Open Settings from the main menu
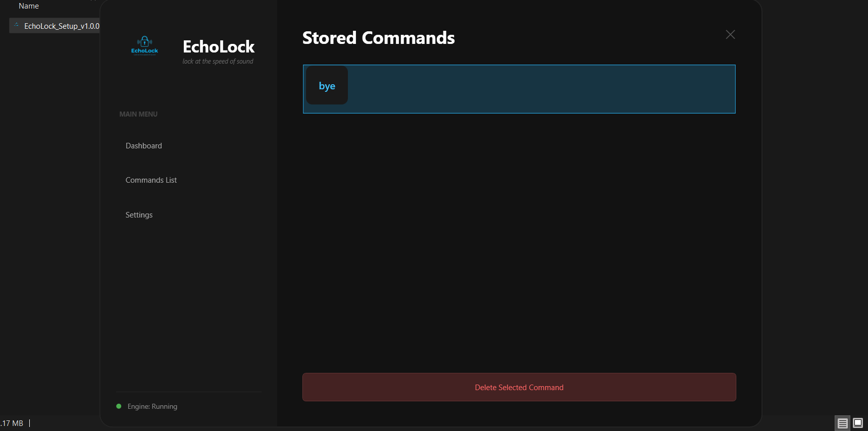Screen dimensions: 868x431 (139, 215)
